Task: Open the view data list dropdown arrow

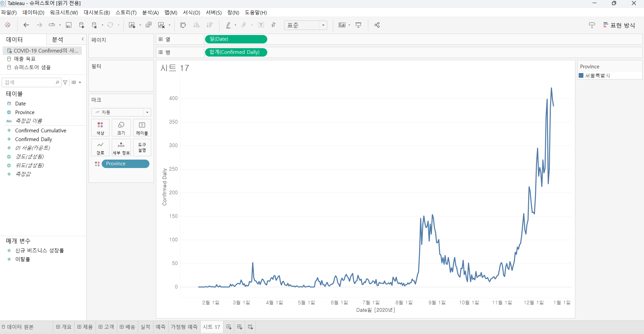Action: point(80,82)
